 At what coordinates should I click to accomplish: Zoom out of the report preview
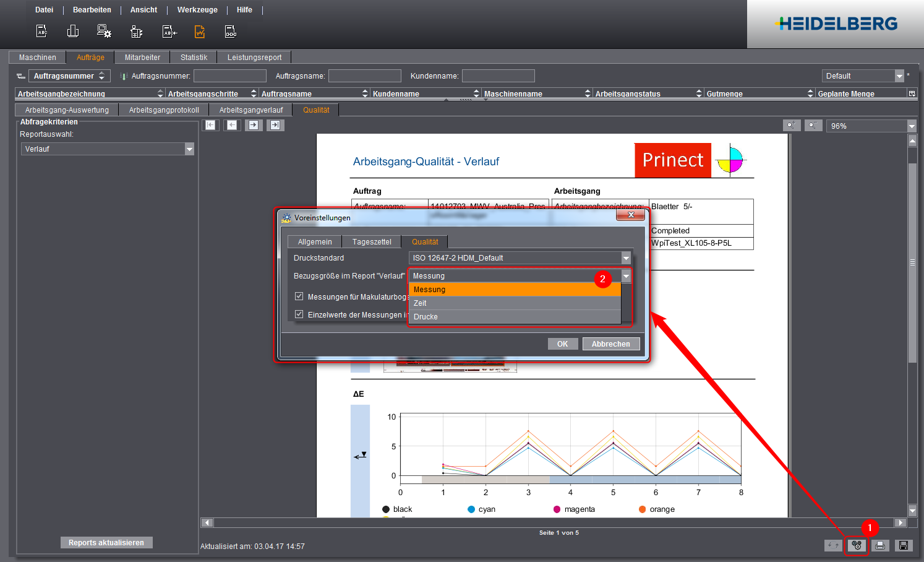click(x=814, y=126)
